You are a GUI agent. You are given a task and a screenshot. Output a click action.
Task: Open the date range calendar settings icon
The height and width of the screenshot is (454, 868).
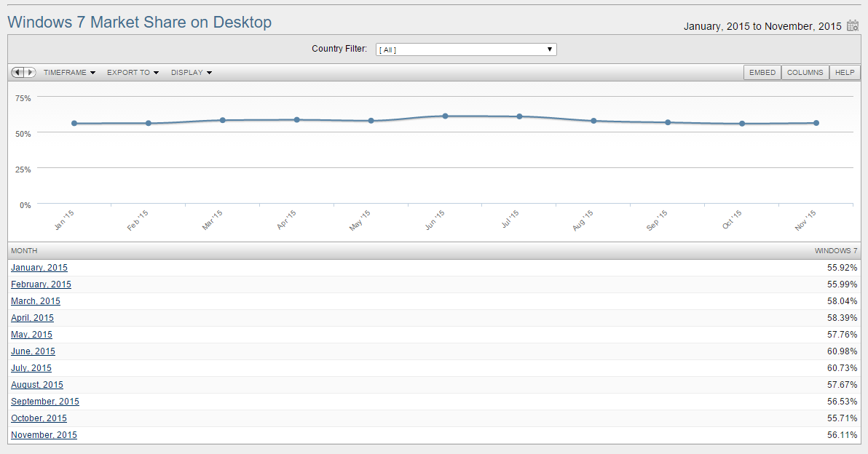853,26
